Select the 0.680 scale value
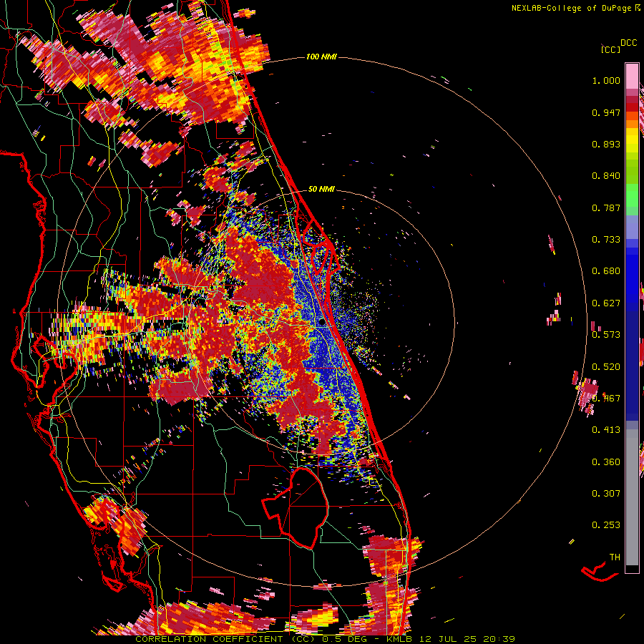Viewport: 644px width, 644px height. 606,271
